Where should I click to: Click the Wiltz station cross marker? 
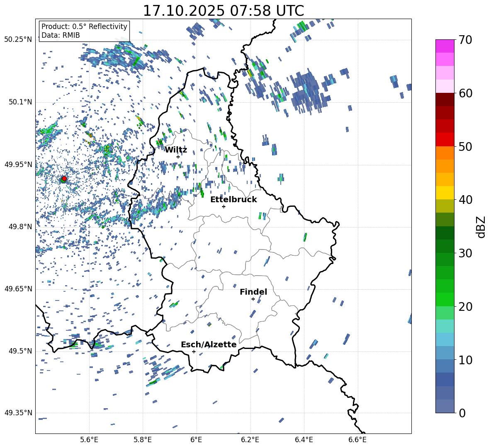tap(178, 157)
